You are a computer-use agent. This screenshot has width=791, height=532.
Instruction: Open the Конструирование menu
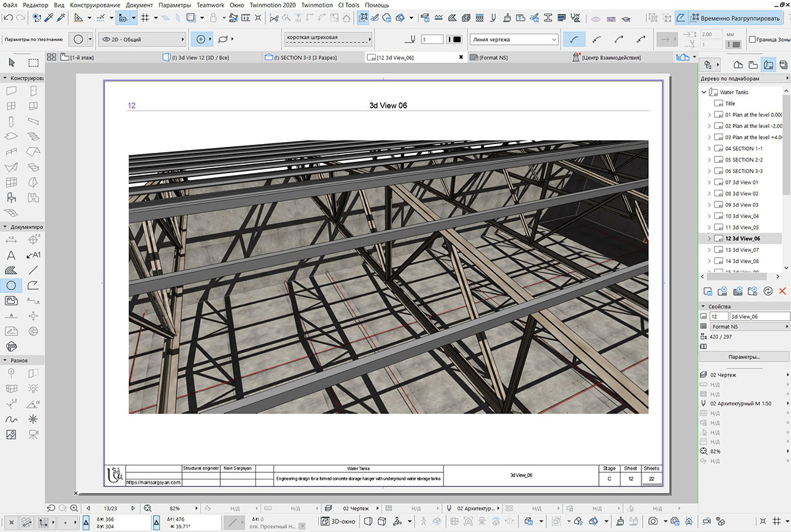(95, 5)
